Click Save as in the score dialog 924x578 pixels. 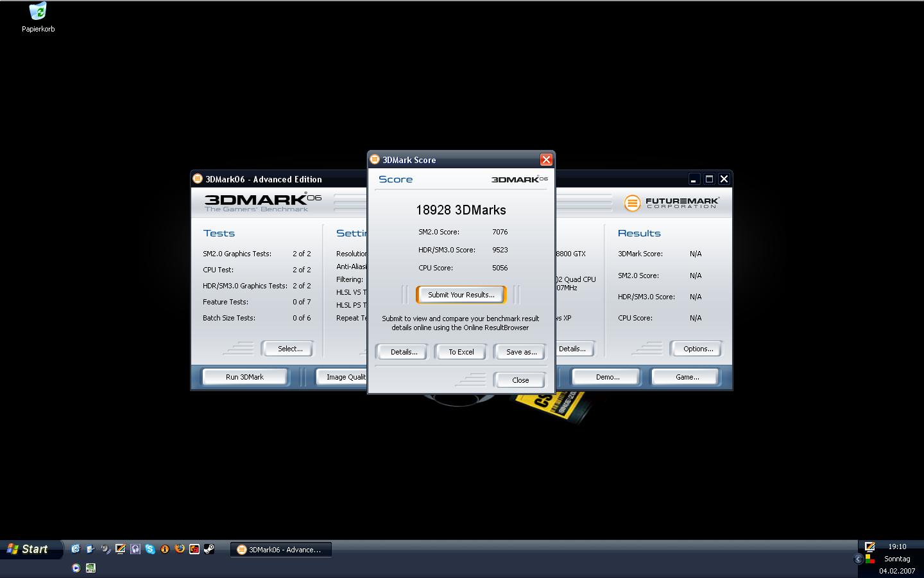pos(521,352)
